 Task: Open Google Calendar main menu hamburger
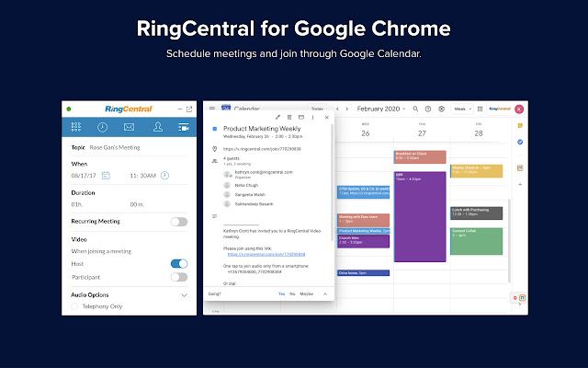point(212,109)
